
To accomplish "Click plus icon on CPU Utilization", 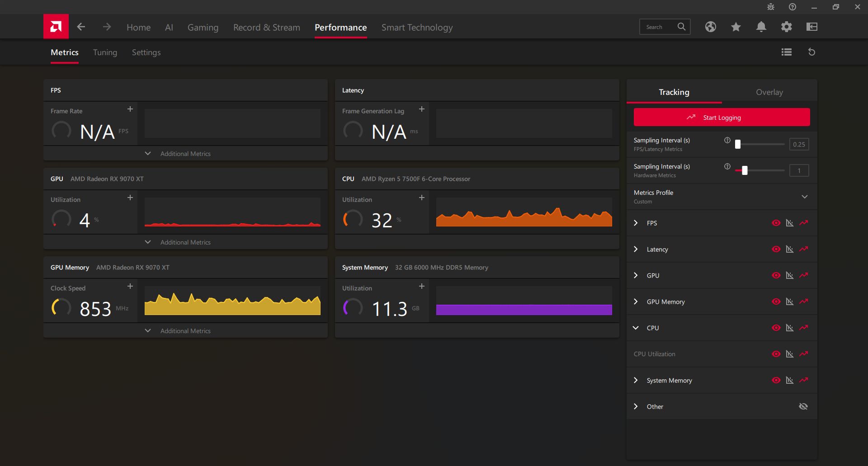I will tap(422, 198).
